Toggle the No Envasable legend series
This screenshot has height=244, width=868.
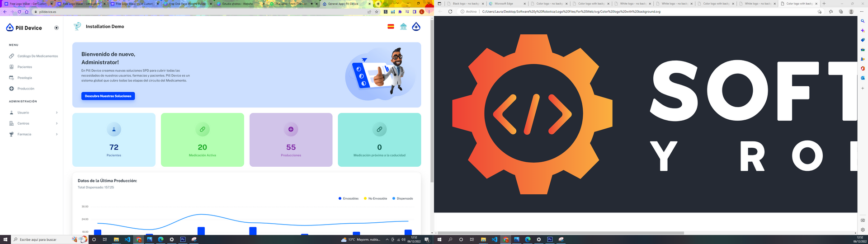pos(375,198)
